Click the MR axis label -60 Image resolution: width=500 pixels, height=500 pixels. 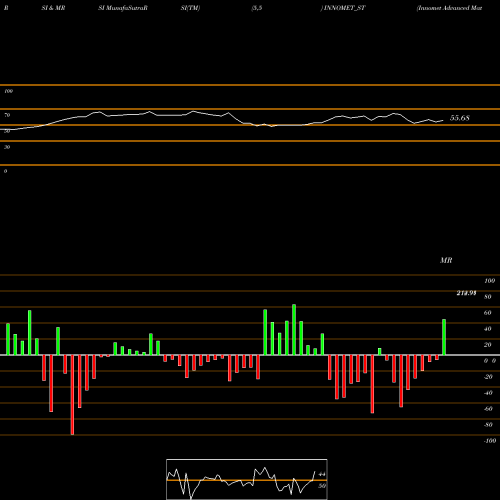pyautogui.click(x=488, y=409)
